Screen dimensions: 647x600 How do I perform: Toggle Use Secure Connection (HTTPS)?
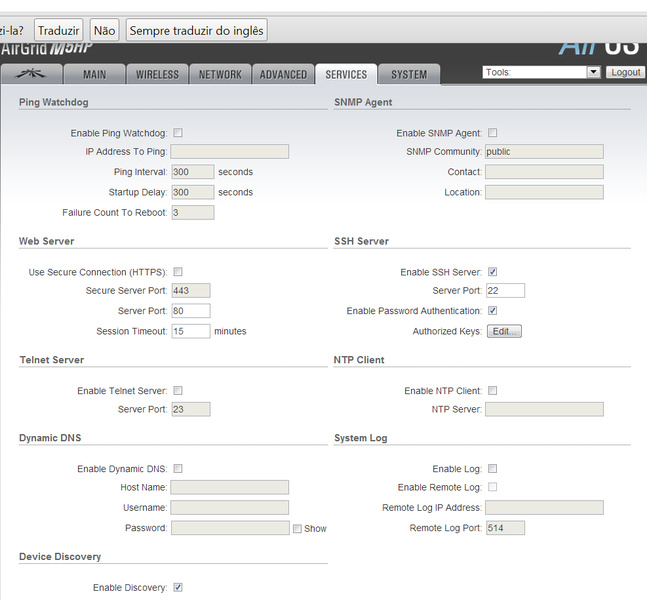coord(178,272)
